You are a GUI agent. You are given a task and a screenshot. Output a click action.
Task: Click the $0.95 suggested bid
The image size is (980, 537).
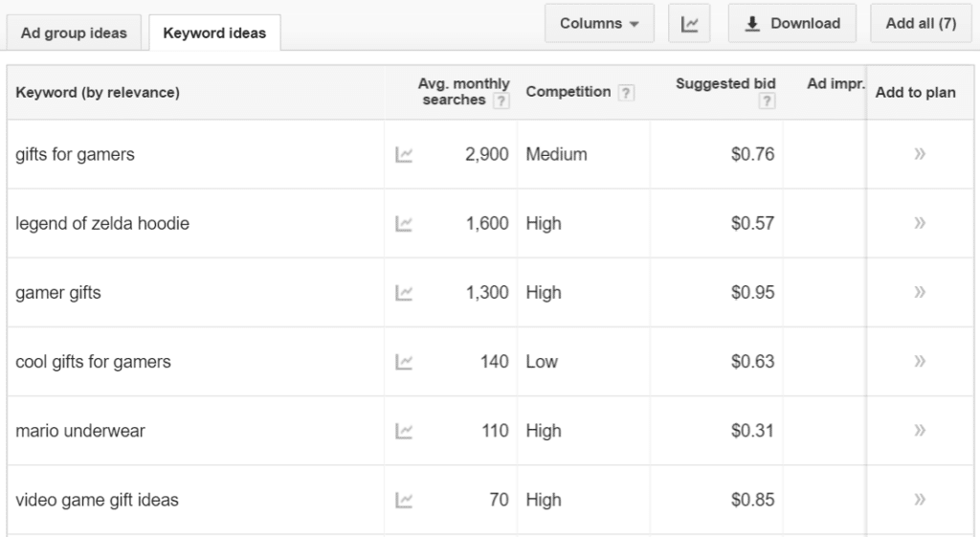pyautogui.click(x=752, y=293)
